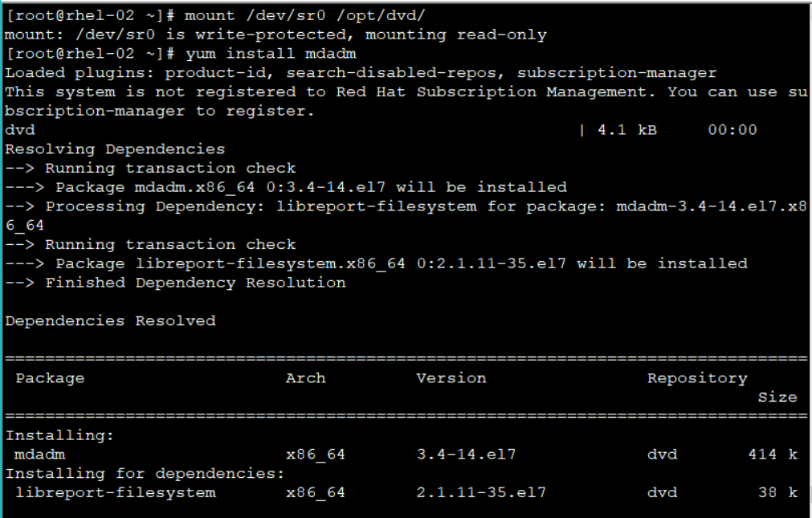Click the Package column header
The width and height of the screenshot is (812, 518).
tap(50, 378)
